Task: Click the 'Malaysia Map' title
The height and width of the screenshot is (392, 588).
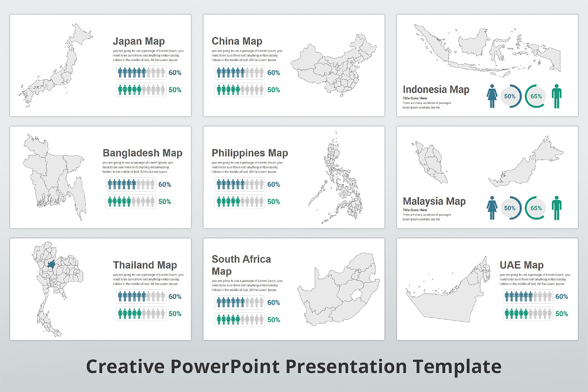Action: coord(434,201)
